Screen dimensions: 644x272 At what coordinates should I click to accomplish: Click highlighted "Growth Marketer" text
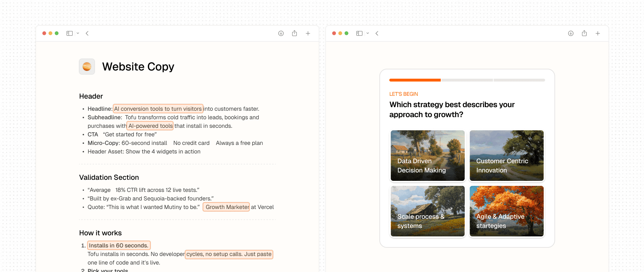[x=227, y=207]
